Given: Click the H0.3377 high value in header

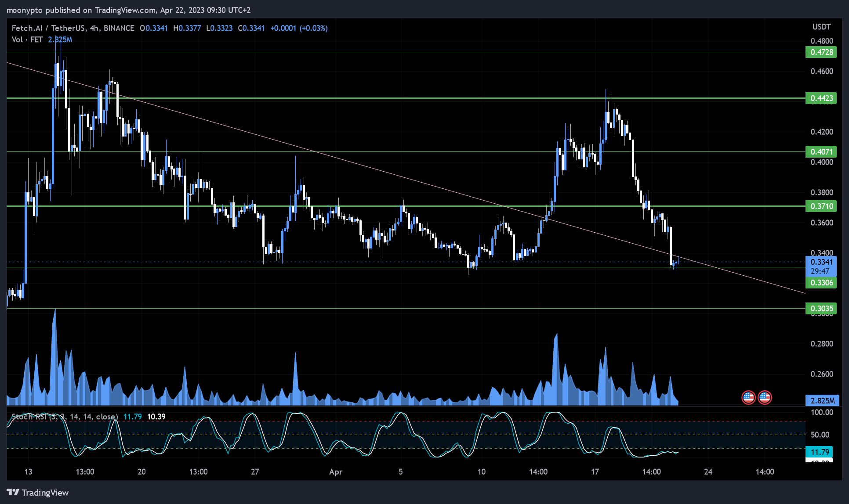Looking at the screenshot, I should pyautogui.click(x=187, y=28).
